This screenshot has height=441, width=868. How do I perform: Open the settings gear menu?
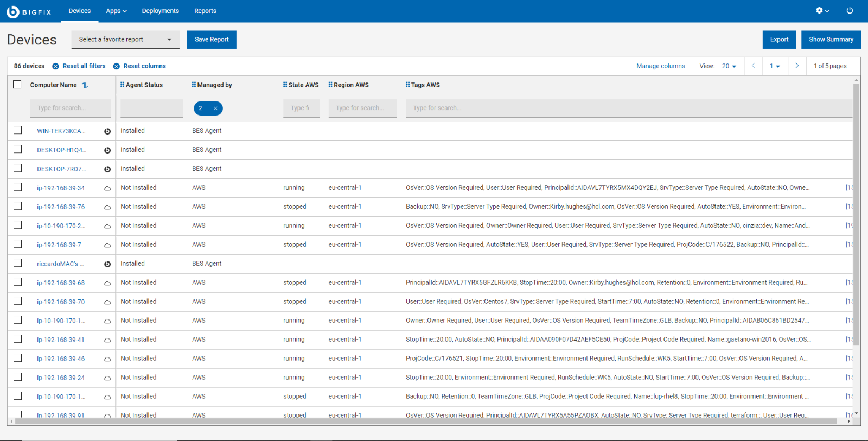(822, 11)
